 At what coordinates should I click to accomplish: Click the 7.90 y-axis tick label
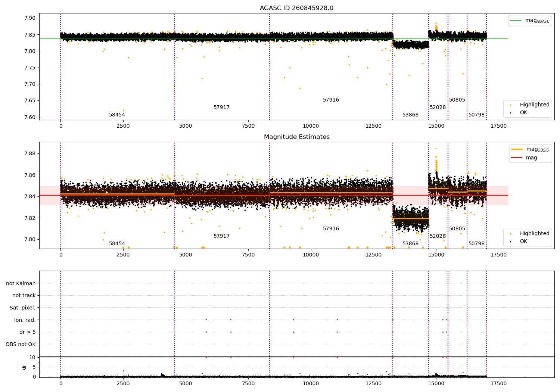pyautogui.click(x=30, y=18)
